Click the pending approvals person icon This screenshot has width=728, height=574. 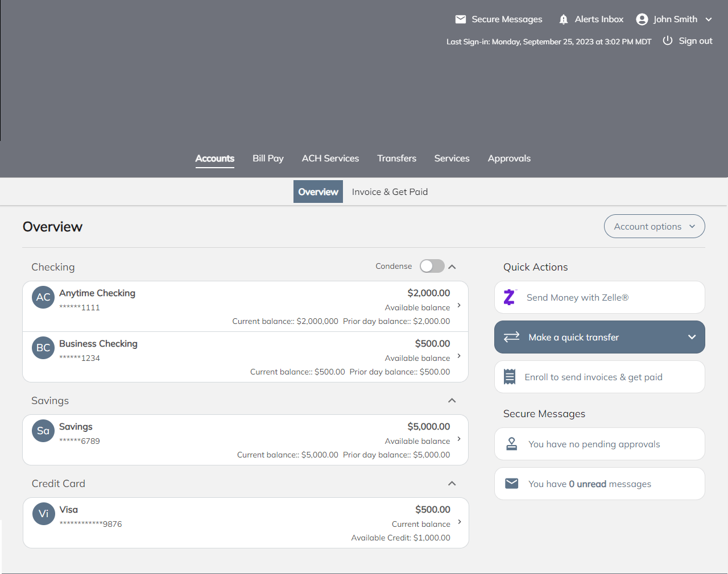[512, 444]
